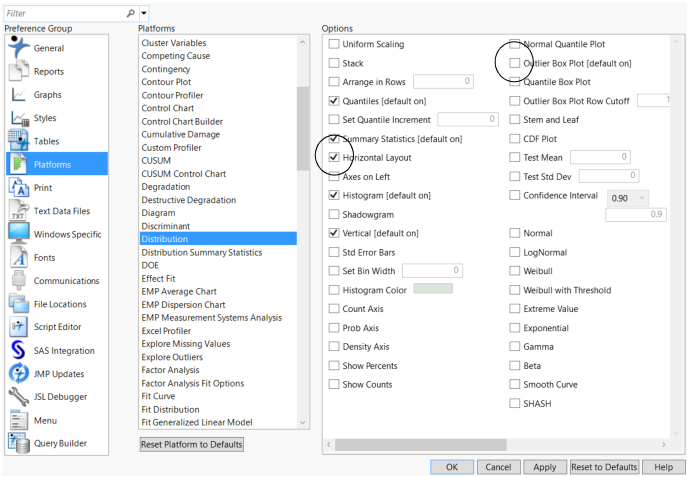Screen dimensions: 689x477
Task: Click the filter magnifier search icon
Action: [x=131, y=13]
